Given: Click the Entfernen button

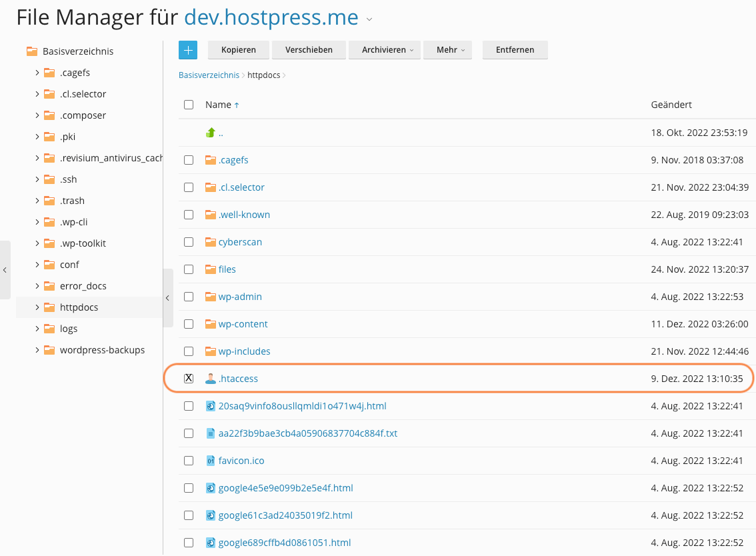Looking at the screenshot, I should coord(515,50).
